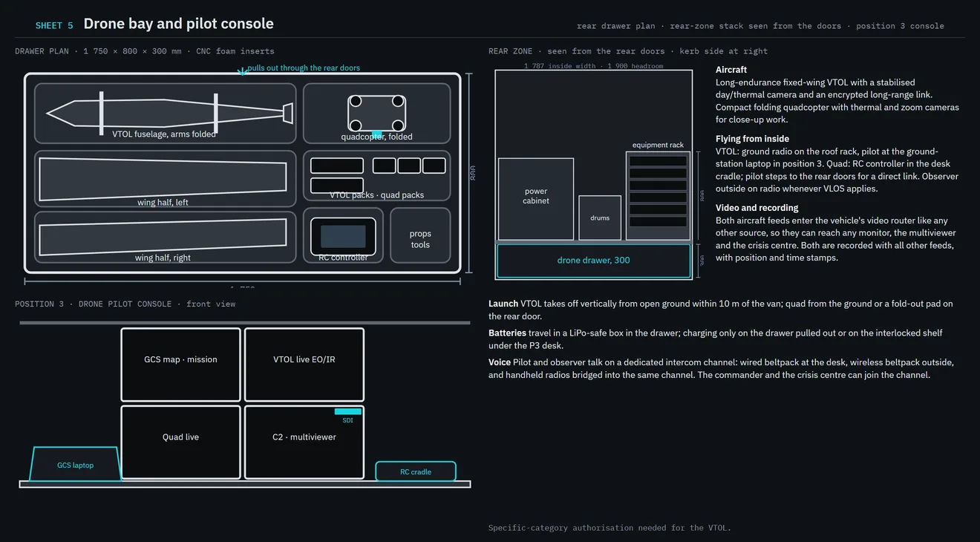Screen dimensions: 980x542
Task: Click the 'Specific-category authorisation needed' footnote
Action: point(610,528)
